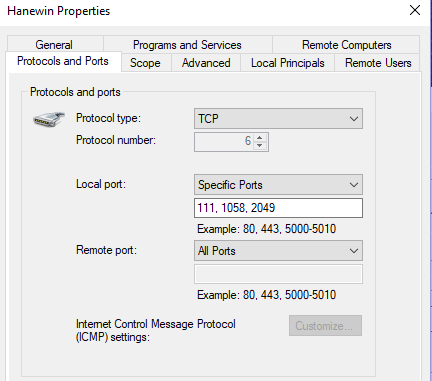The width and height of the screenshot is (432, 381).
Task: Increase protocol number with up arrow
Action: (260, 138)
